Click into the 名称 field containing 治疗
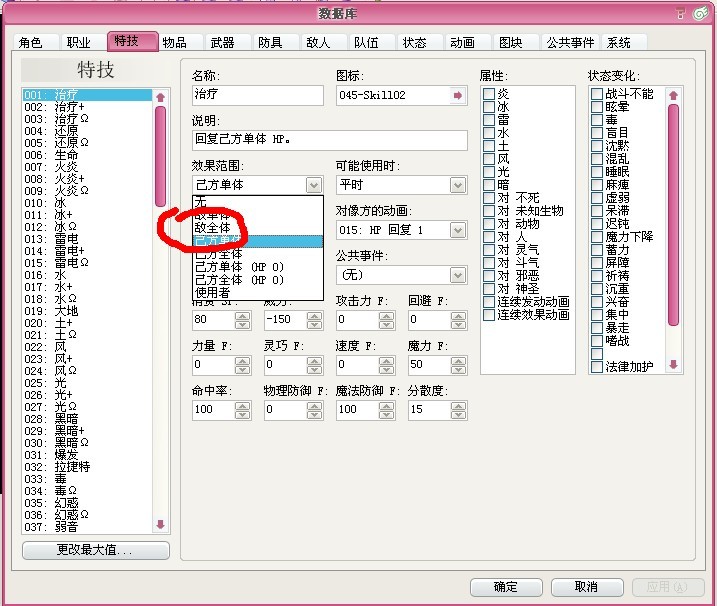This screenshot has width=717, height=606. [x=258, y=95]
